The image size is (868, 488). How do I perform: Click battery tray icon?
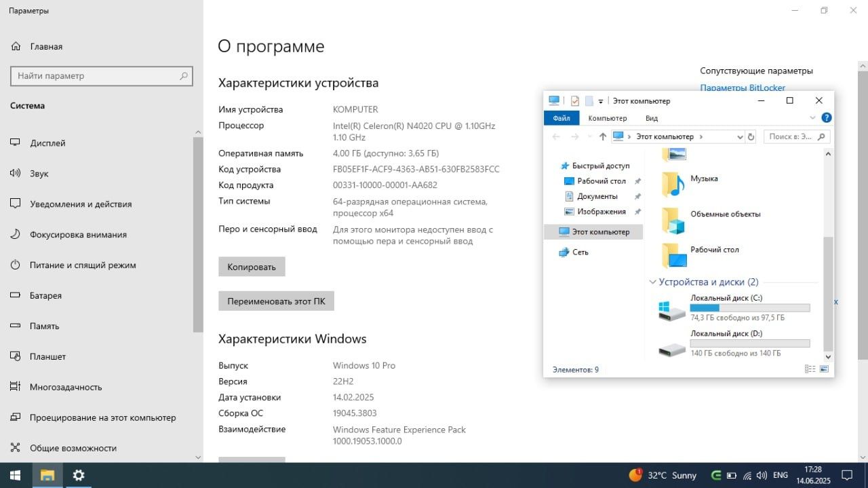732,475
